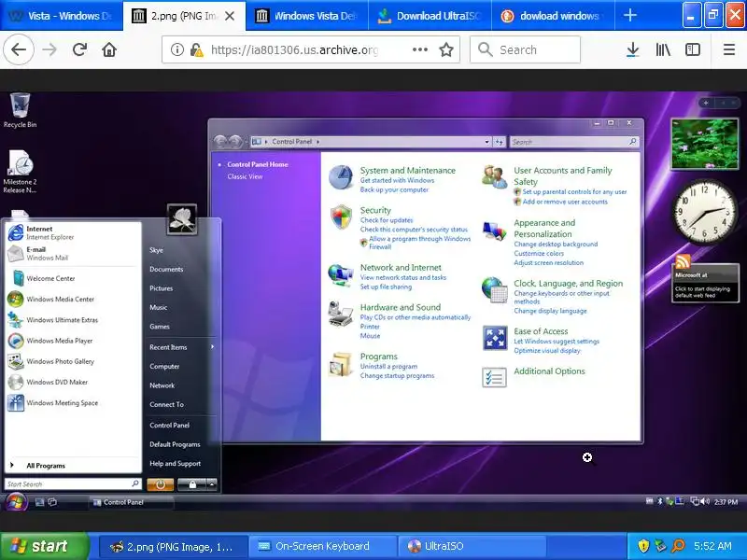
Task: Select Documents in Start menu right pane
Action: pyautogui.click(x=166, y=269)
